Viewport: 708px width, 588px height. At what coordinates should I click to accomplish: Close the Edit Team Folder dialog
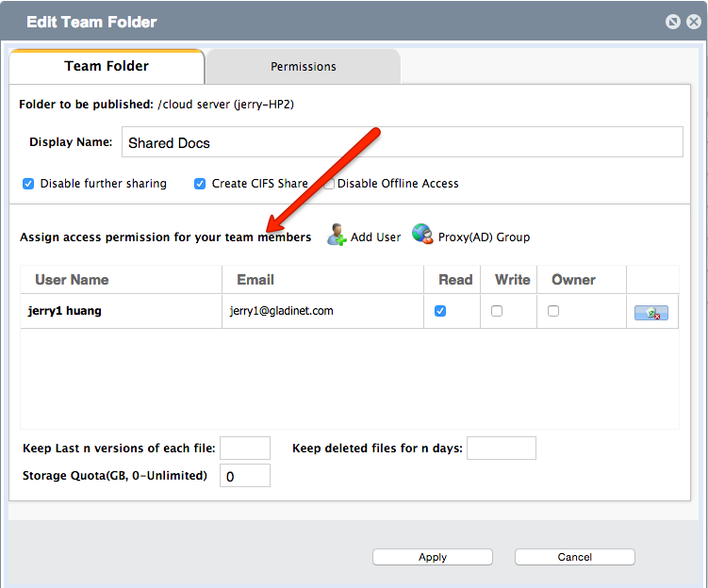click(694, 22)
